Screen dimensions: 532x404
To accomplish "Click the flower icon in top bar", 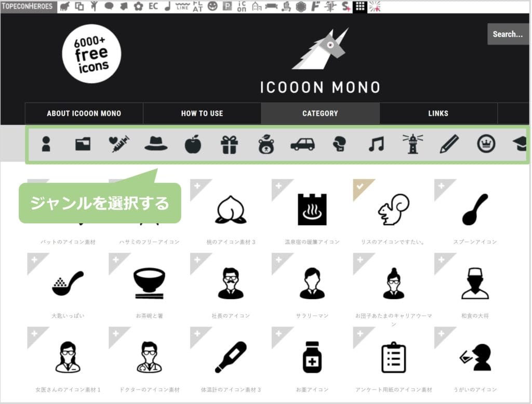I will click(138, 6).
